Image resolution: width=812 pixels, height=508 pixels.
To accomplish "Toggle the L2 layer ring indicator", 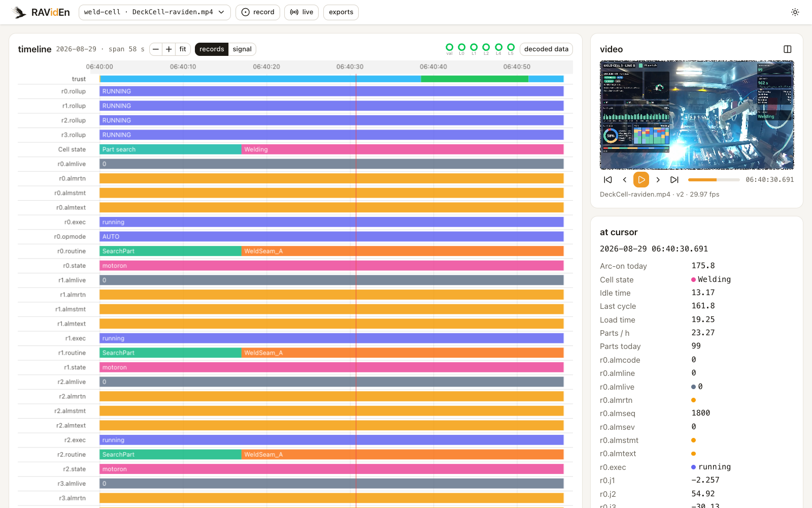I will coord(486,49).
